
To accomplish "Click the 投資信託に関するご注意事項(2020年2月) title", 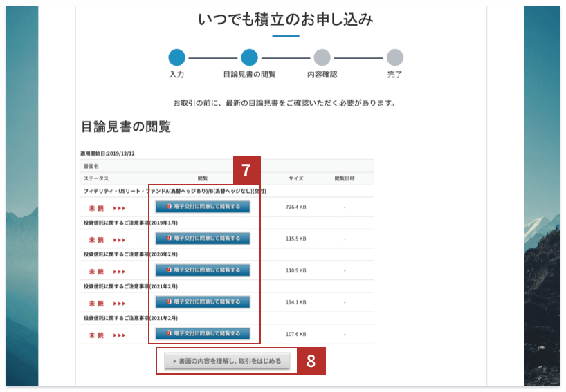I will point(131,254).
